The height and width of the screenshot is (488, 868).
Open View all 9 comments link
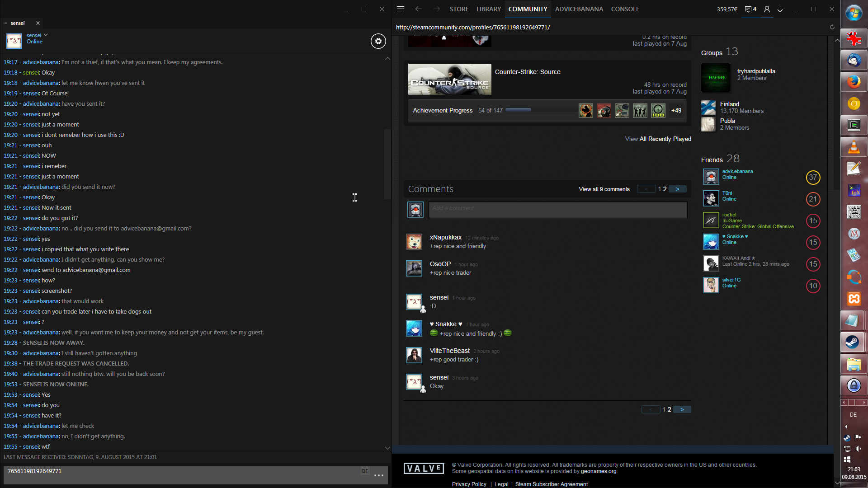604,189
